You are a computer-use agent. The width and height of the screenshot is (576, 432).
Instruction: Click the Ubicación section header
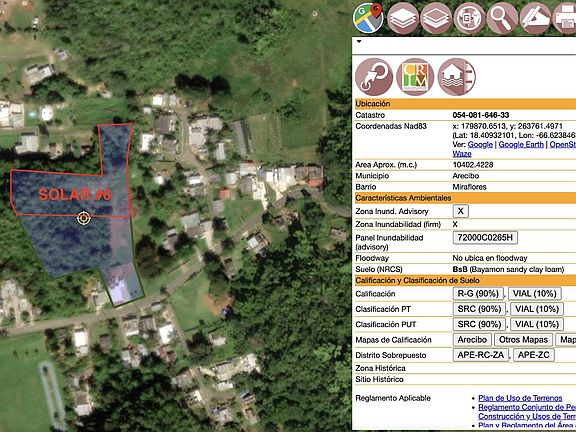point(464,104)
